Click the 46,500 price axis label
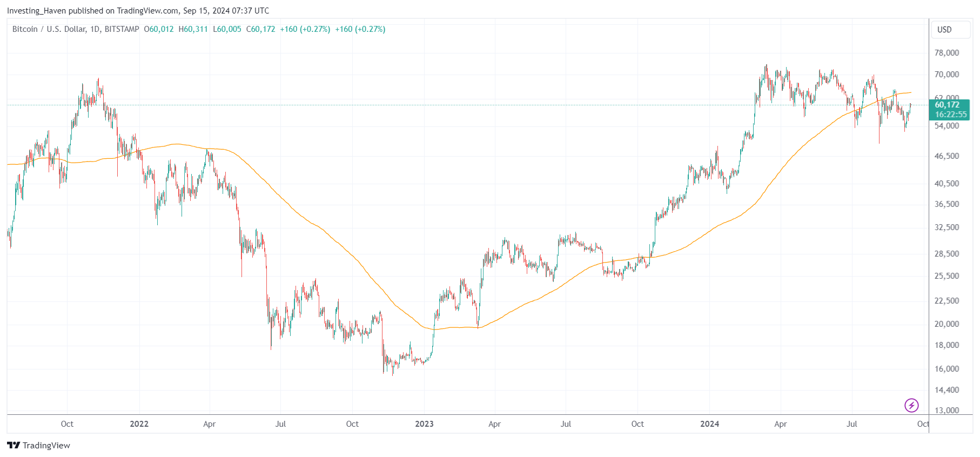This screenshot has height=457, width=980. (947, 156)
